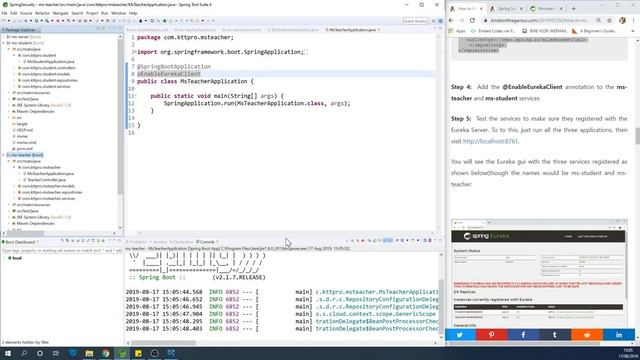640x360 pixels.
Task: Collapse the com.kttpro.msteacher package
Action: pyautogui.click(x=14, y=167)
